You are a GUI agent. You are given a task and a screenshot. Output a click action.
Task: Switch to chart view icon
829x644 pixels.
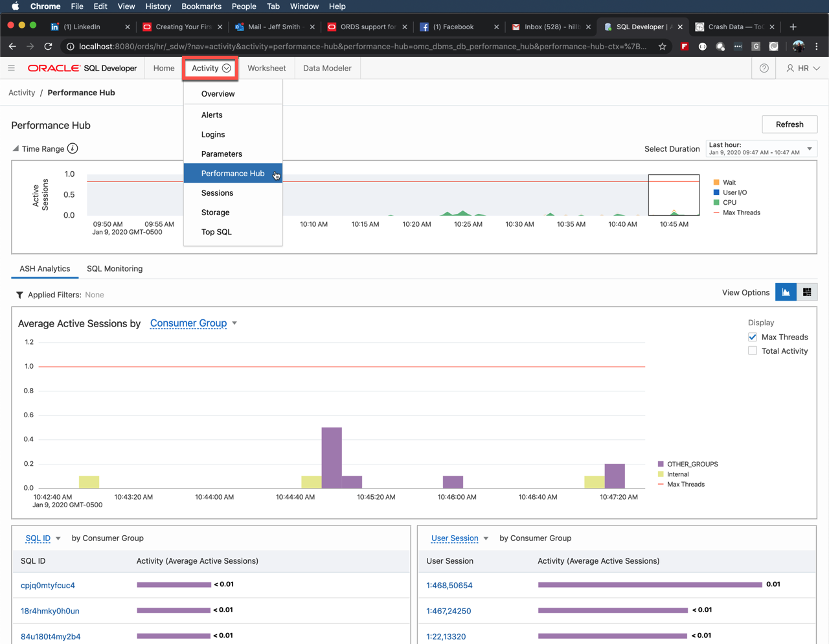[x=786, y=292]
